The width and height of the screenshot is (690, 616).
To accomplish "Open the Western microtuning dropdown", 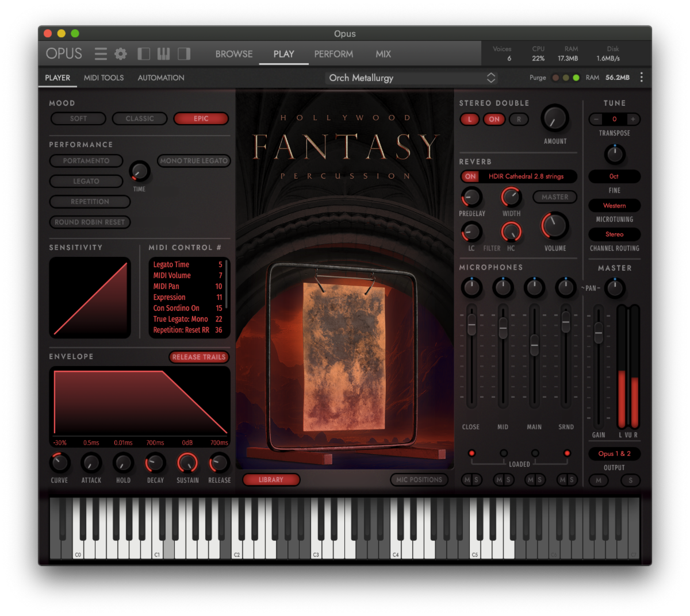I will [614, 206].
